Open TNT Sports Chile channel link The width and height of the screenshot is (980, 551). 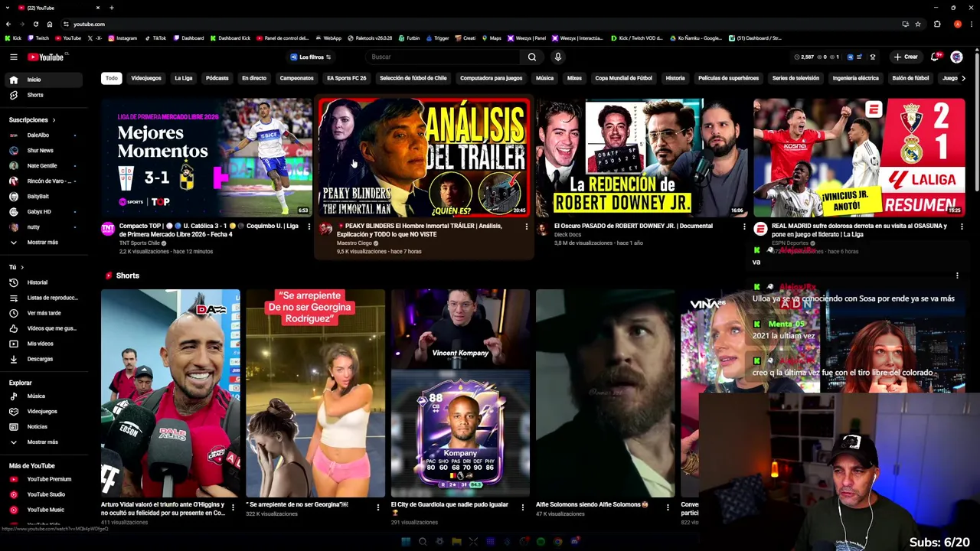[x=139, y=243]
